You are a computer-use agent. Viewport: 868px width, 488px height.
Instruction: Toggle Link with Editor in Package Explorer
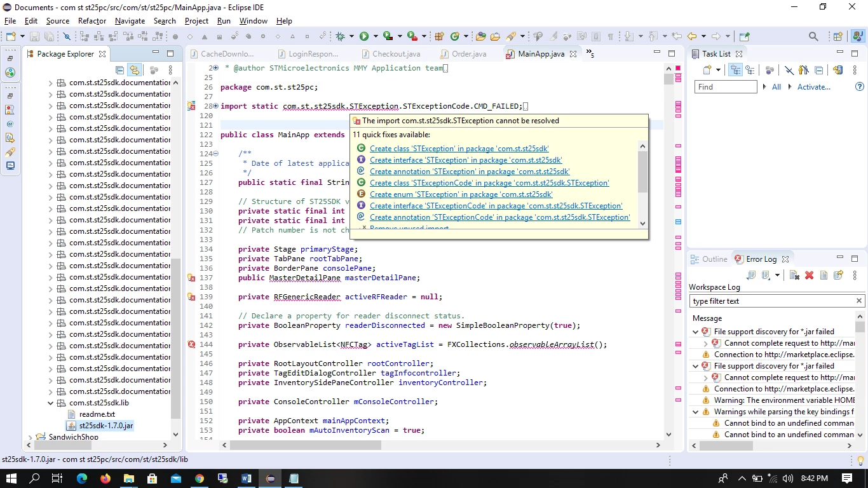134,71
